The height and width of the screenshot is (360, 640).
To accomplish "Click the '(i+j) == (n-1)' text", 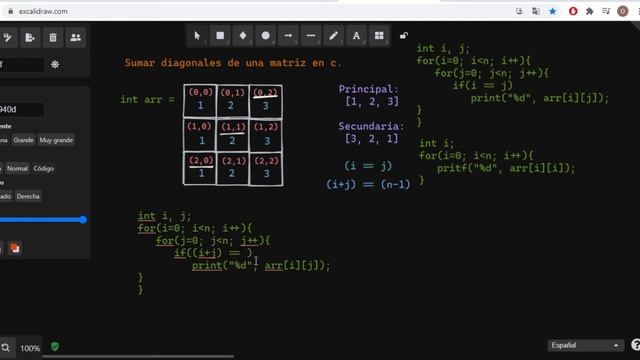I will [368, 184].
